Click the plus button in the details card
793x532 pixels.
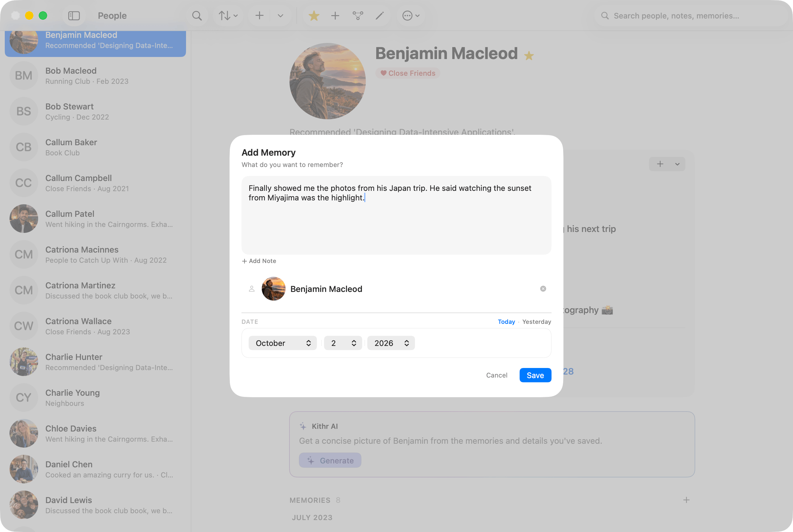pyautogui.click(x=660, y=164)
